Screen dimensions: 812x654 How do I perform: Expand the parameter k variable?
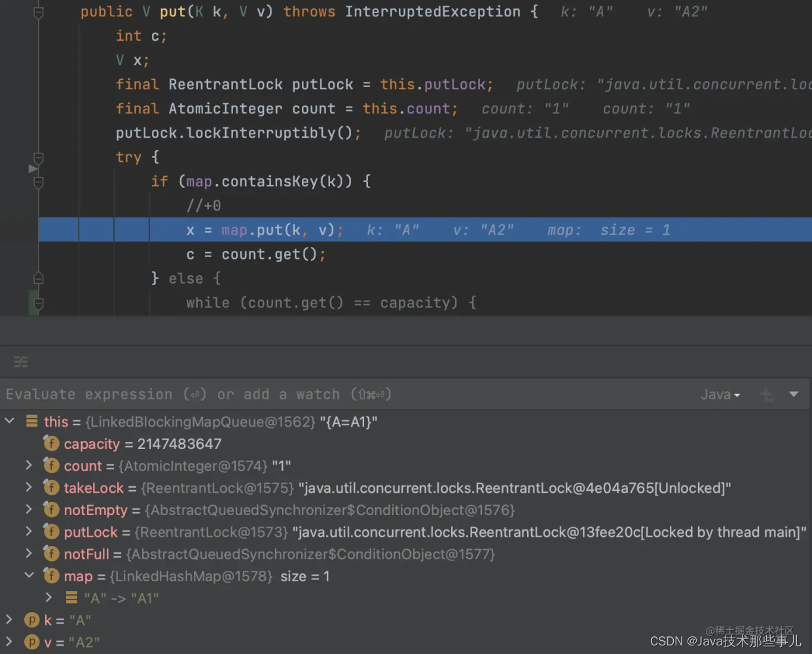[x=9, y=619]
